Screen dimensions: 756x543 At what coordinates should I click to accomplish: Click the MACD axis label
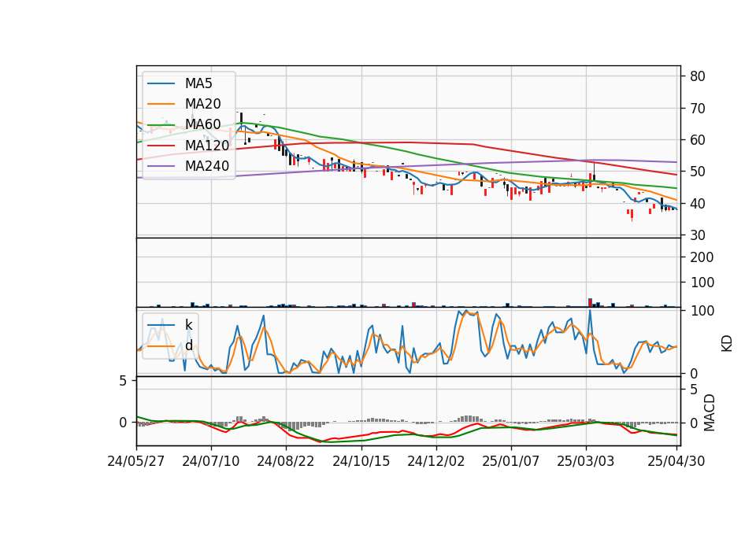tap(710, 412)
